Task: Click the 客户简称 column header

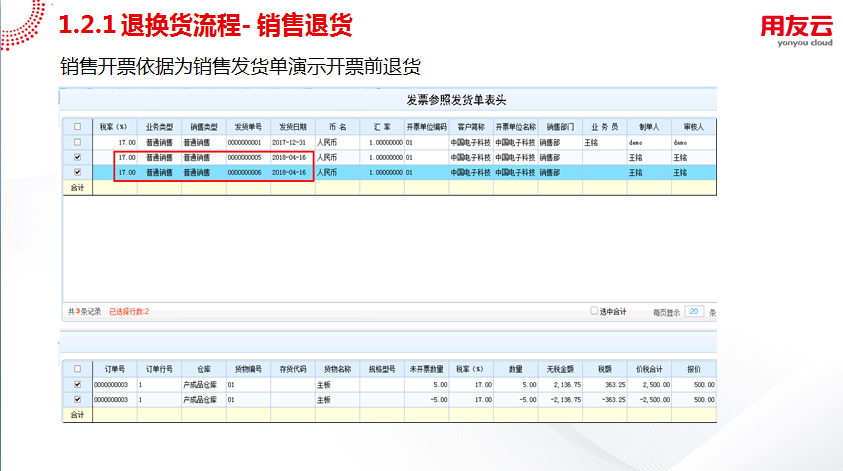Action: tap(471, 127)
